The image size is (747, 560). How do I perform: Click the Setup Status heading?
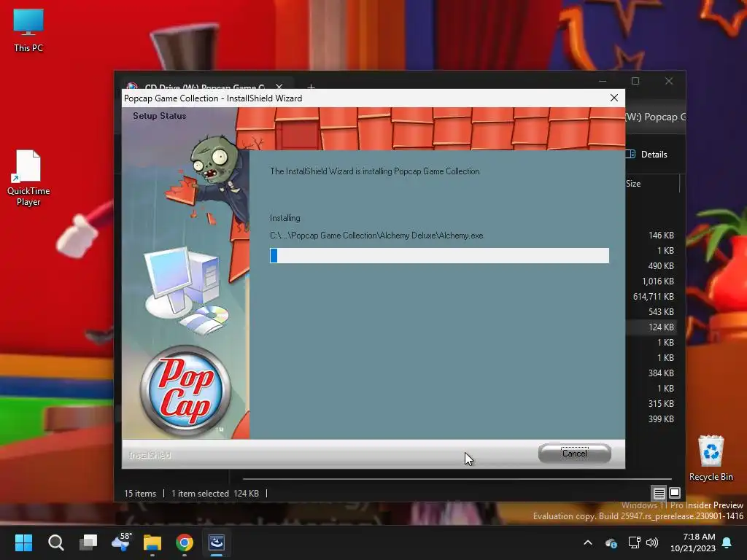click(x=159, y=116)
